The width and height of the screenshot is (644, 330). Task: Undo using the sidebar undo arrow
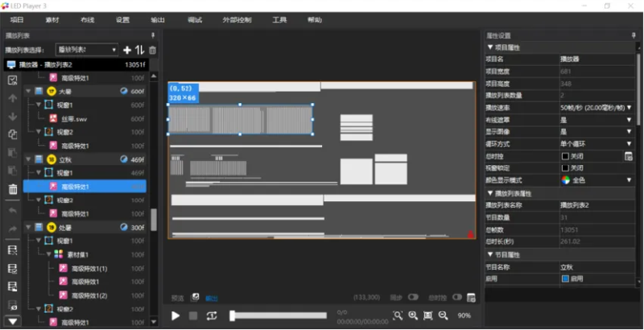[13, 211]
